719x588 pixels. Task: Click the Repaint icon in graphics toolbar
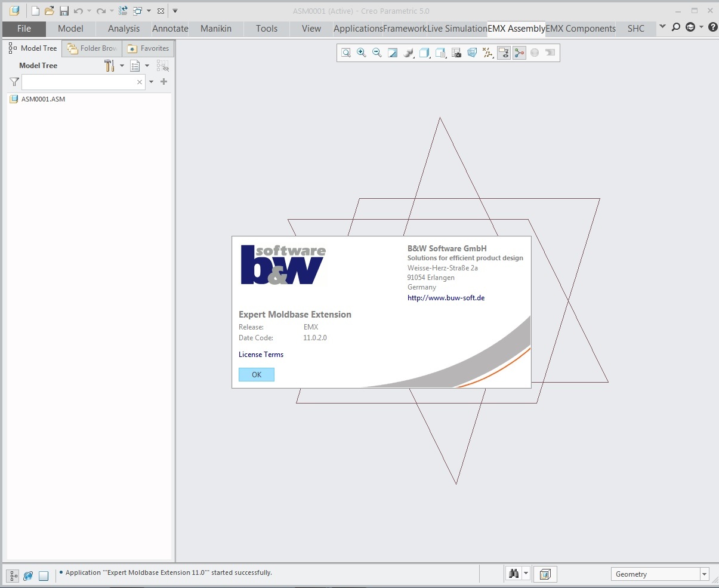[x=393, y=53]
